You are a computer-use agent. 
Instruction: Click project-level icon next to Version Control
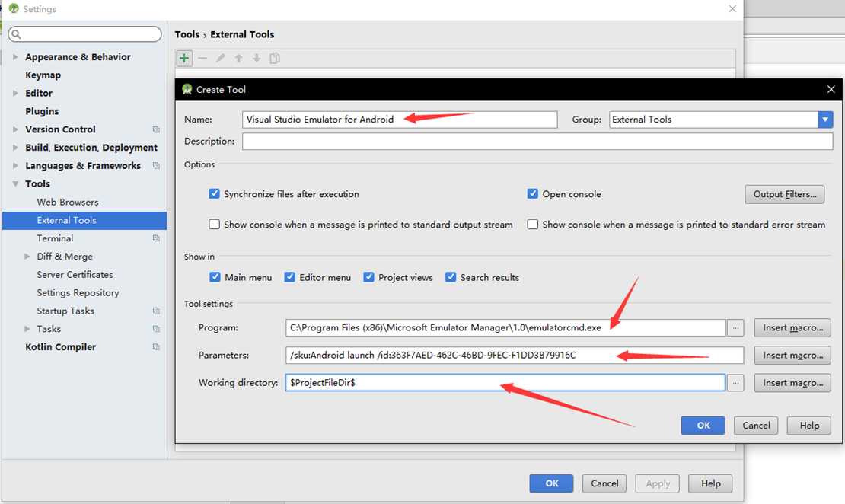coord(156,129)
